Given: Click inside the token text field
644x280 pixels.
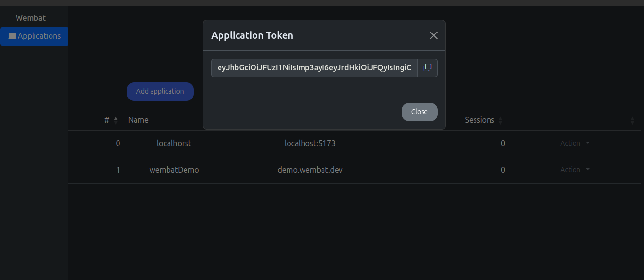Looking at the screenshot, I should click(314, 68).
